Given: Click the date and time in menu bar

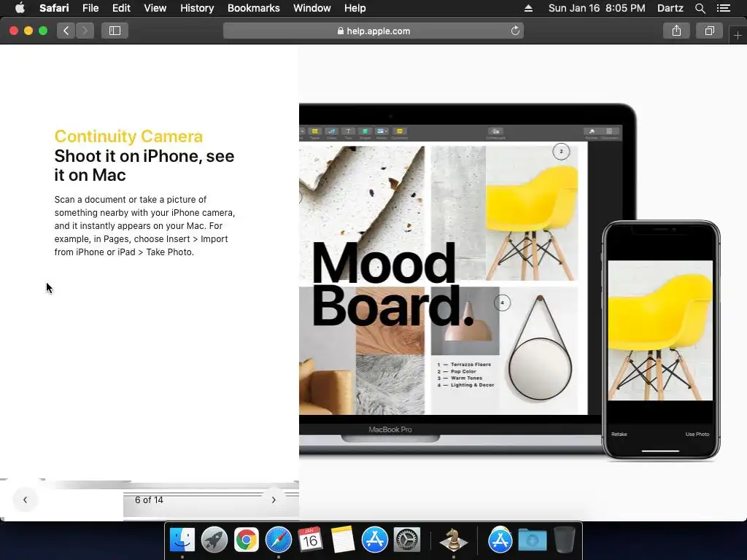Looking at the screenshot, I should tap(597, 8).
